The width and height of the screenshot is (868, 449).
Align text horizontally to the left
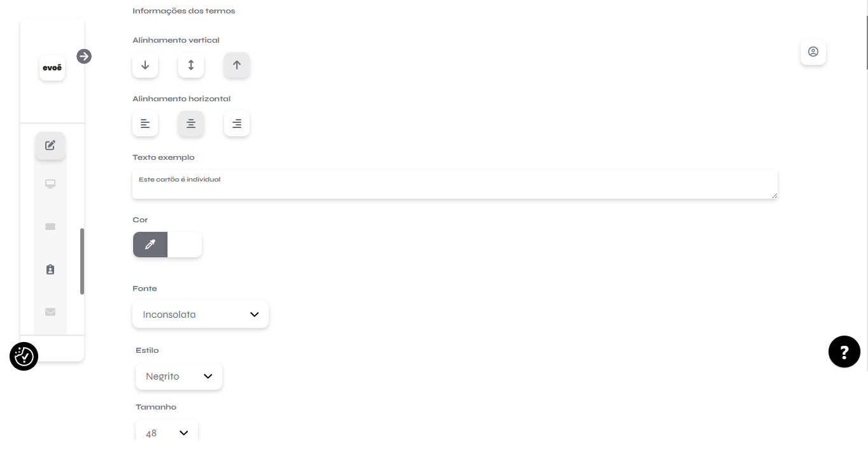coord(145,124)
